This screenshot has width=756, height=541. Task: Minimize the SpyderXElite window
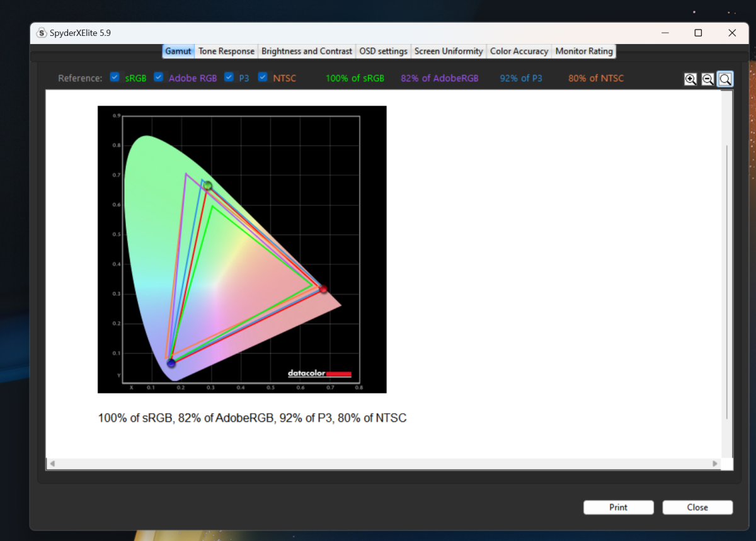coord(665,33)
